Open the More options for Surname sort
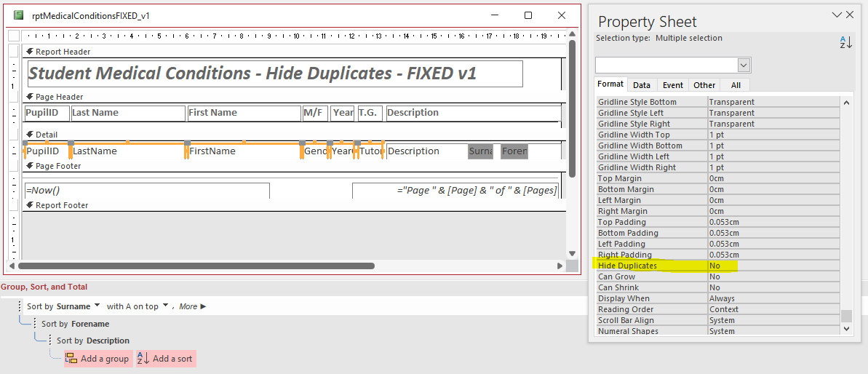868x374 pixels. pyautogui.click(x=193, y=306)
